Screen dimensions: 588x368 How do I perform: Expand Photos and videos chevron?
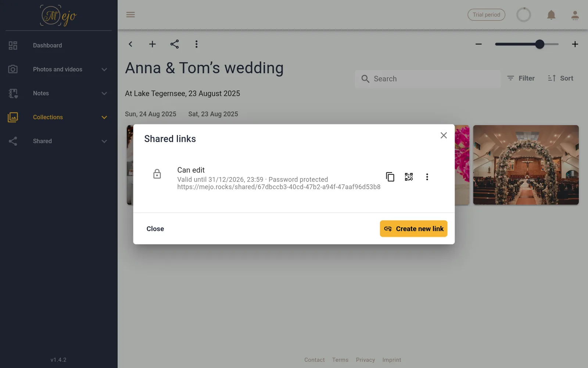104,70
